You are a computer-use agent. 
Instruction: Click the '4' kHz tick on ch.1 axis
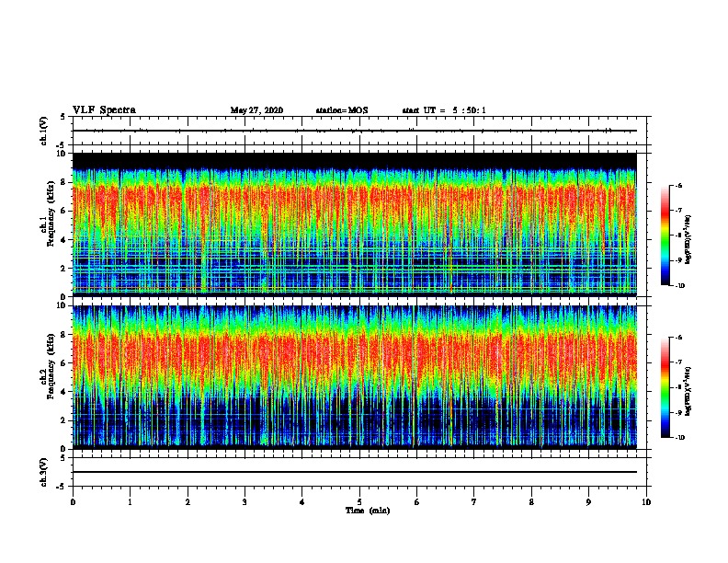point(63,240)
